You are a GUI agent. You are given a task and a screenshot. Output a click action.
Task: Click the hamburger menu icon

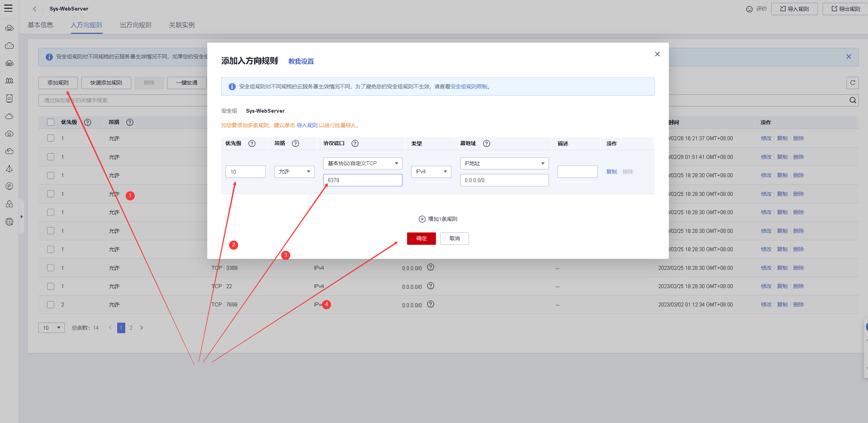click(x=8, y=8)
